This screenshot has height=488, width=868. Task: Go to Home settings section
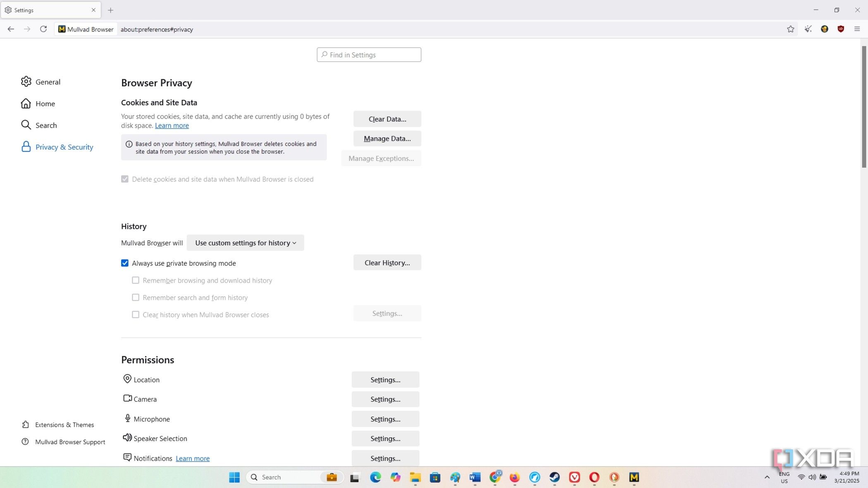pos(38,103)
